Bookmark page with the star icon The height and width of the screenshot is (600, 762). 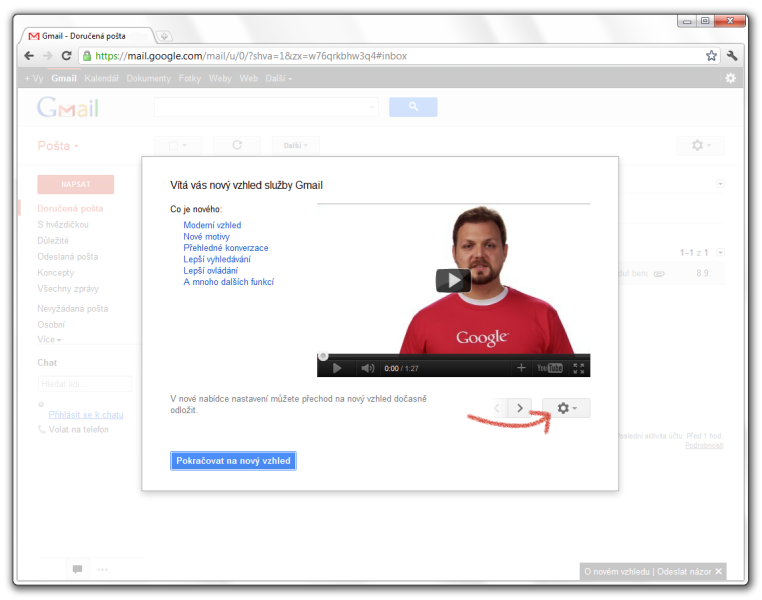[711, 56]
